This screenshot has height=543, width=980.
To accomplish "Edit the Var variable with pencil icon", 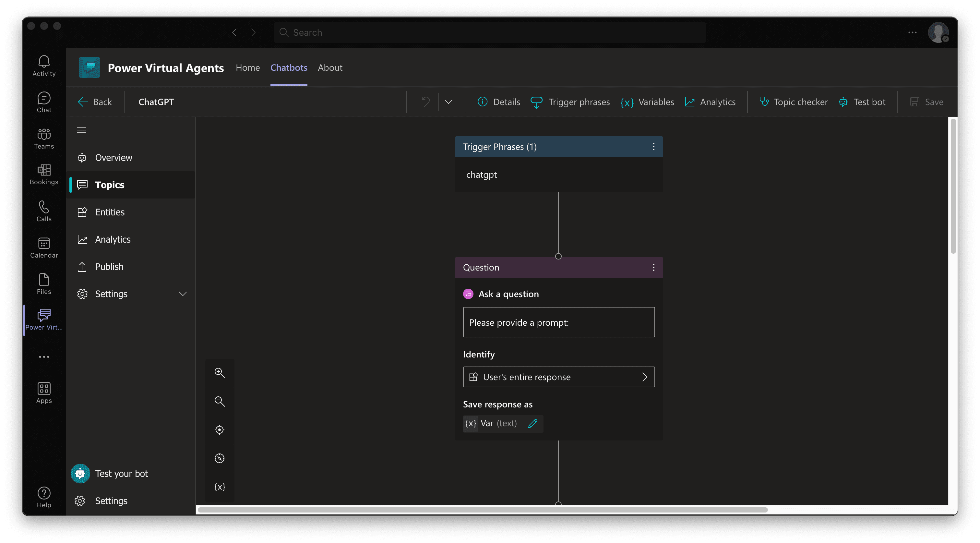I will tap(532, 424).
